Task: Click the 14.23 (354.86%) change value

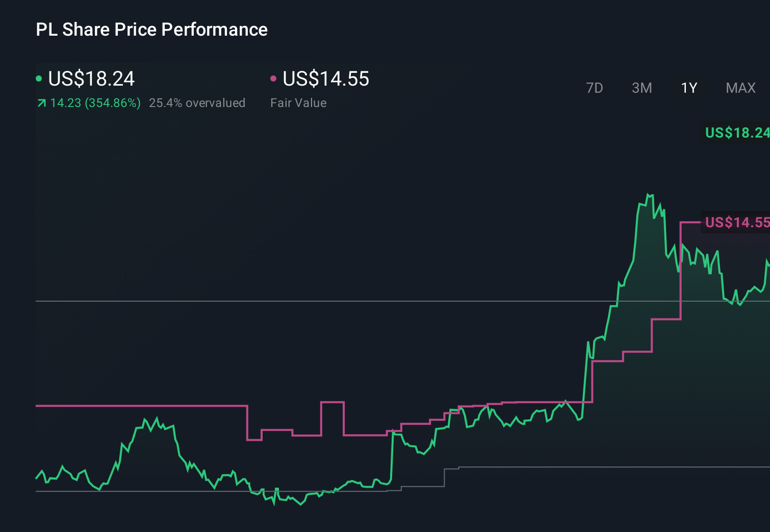Action: coord(95,102)
